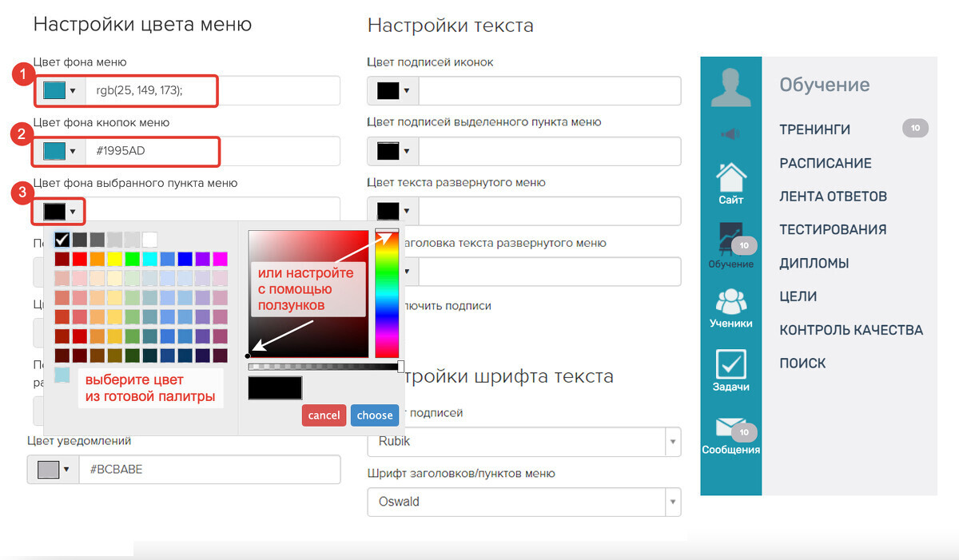959x560 pixels.
Task: Select the magenta palette swatch
Action: [x=220, y=259]
